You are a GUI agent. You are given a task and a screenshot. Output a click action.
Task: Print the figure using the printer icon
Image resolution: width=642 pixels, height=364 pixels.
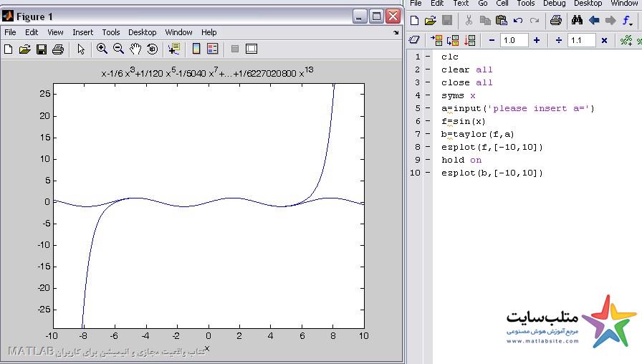pyautogui.click(x=58, y=49)
